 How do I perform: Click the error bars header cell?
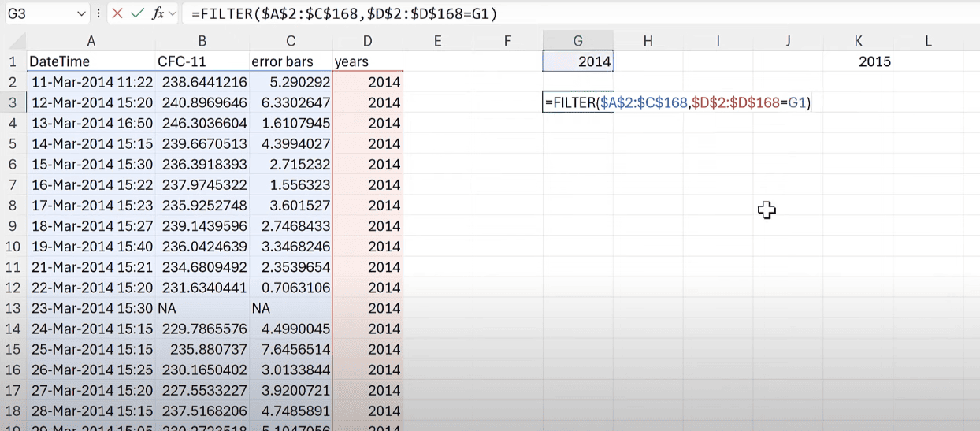click(x=291, y=61)
